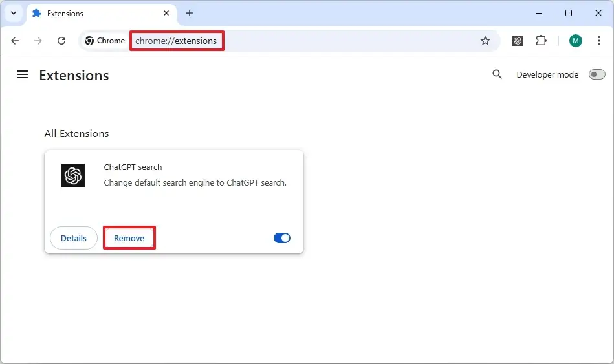Go back using the browser back arrow
This screenshot has width=614, height=364.
[15, 41]
